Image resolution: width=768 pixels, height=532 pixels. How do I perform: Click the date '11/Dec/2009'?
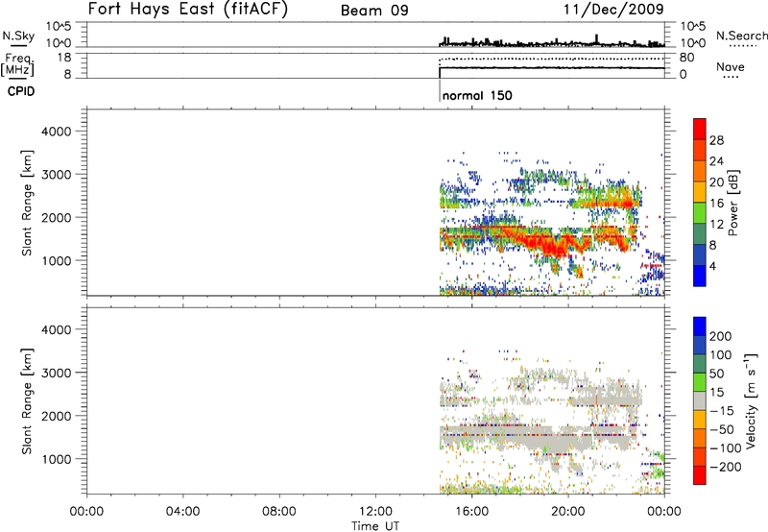(614, 9)
